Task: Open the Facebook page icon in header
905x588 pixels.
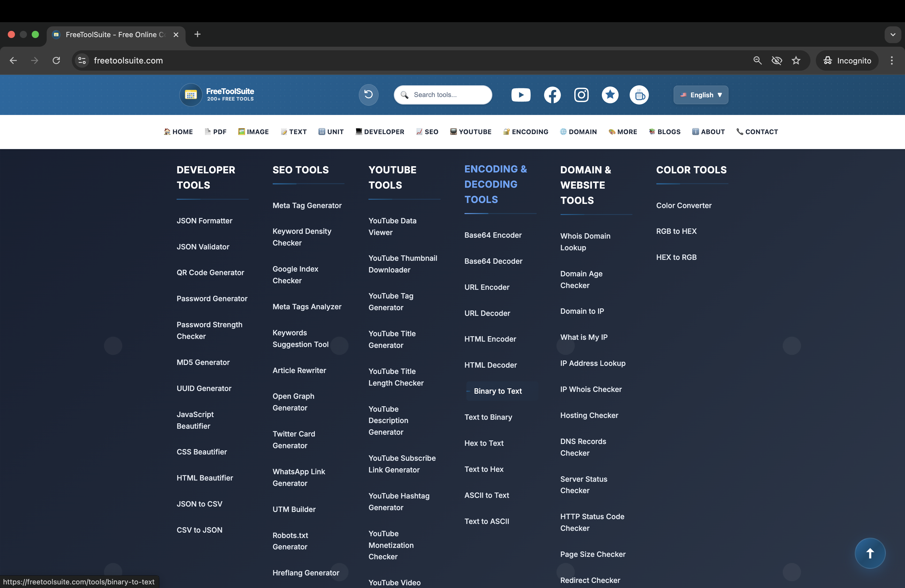Action: click(x=552, y=95)
